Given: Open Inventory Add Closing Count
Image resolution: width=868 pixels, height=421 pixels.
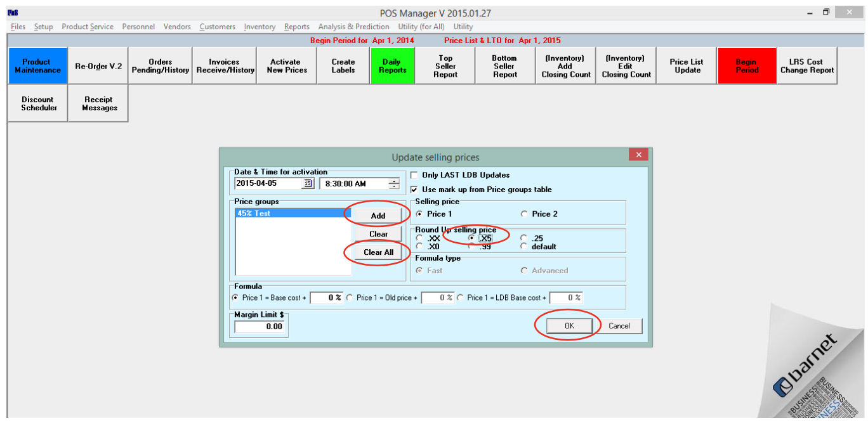Looking at the screenshot, I should tap(566, 66).
